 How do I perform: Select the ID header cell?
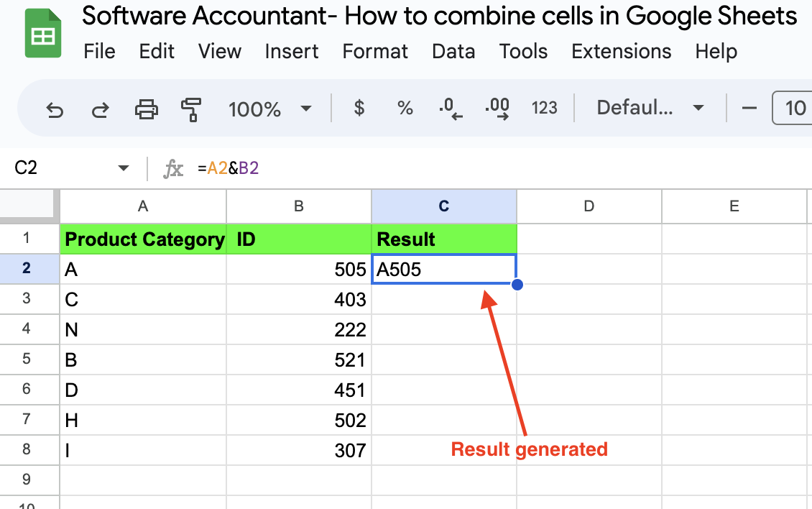(299, 239)
